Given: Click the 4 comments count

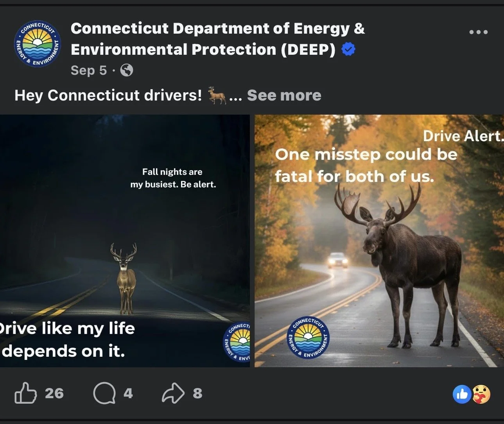Looking at the screenshot, I should (128, 393).
